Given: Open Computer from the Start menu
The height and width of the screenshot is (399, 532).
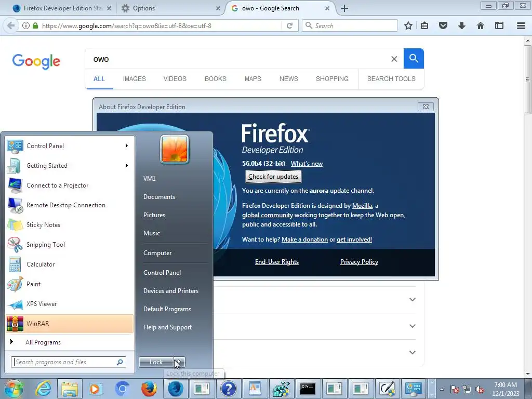Looking at the screenshot, I should [x=157, y=253].
